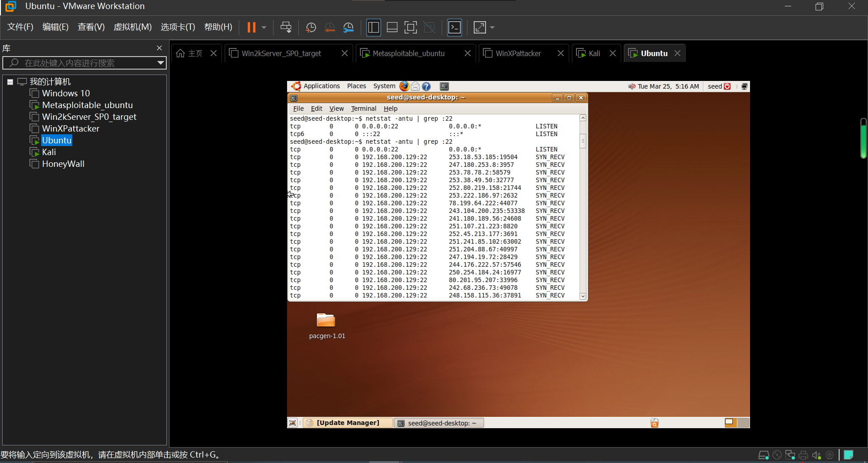Open the System menu in Ubuntu panel
868x463 pixels.
click(384, 86)
